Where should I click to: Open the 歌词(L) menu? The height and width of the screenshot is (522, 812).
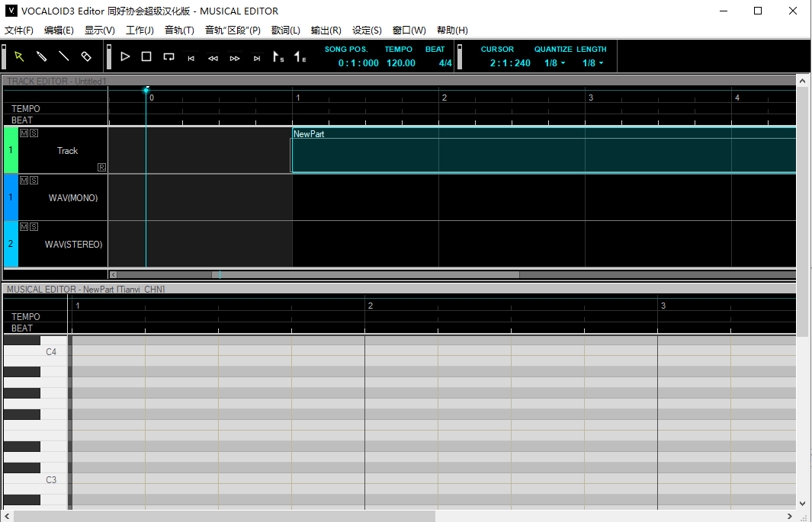(x=285, y=30)
